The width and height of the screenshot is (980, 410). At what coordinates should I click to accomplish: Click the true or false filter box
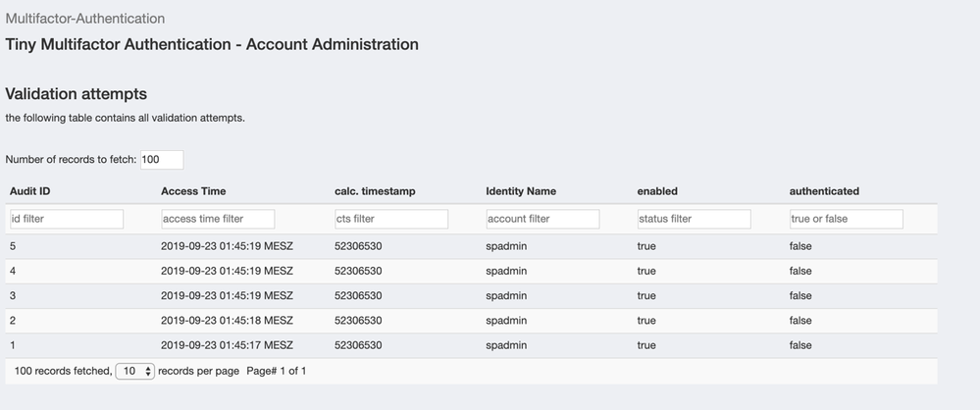pyautogui.click(x=846, y=219)
